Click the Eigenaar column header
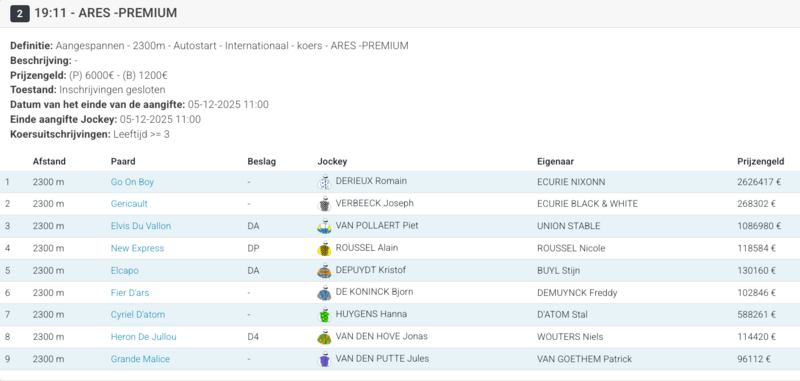The image size is (800, 381). coord(556,162)
